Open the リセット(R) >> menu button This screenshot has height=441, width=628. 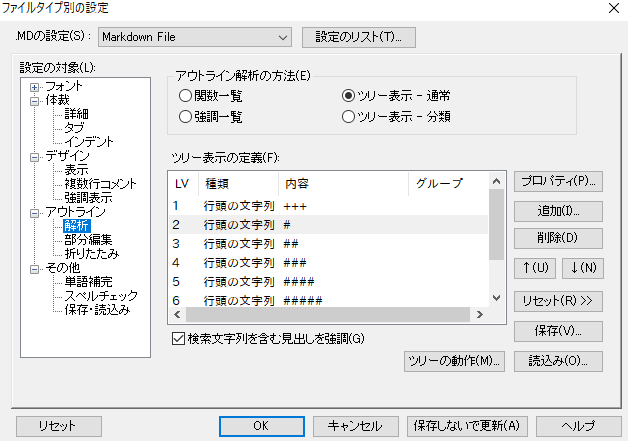pos(558,301)
